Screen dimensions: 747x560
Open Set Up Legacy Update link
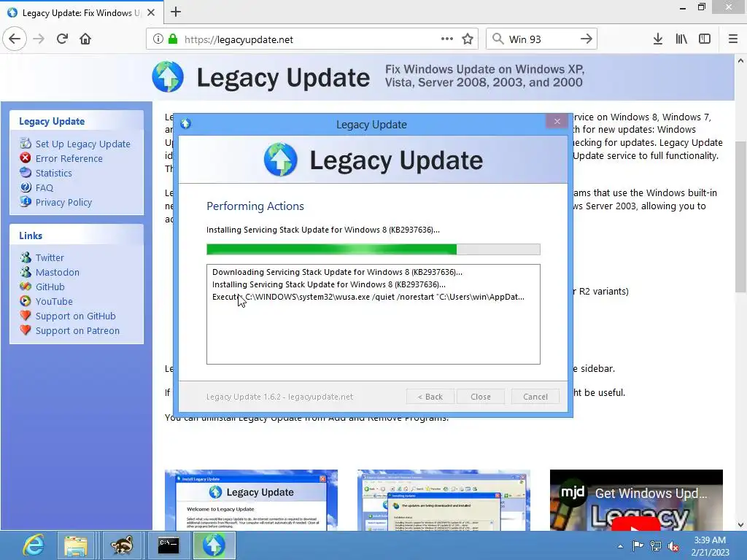click(83, 144)
